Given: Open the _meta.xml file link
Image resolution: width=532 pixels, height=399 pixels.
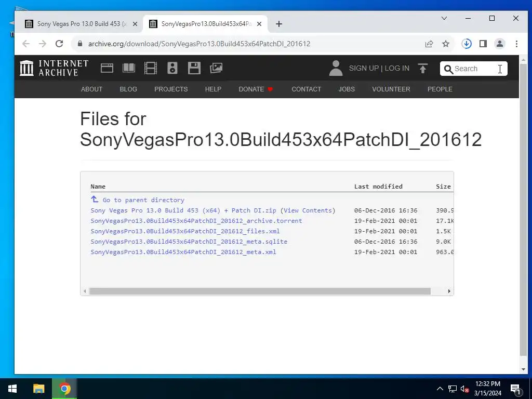Looking at the screenshot, I should coord(183,252).
